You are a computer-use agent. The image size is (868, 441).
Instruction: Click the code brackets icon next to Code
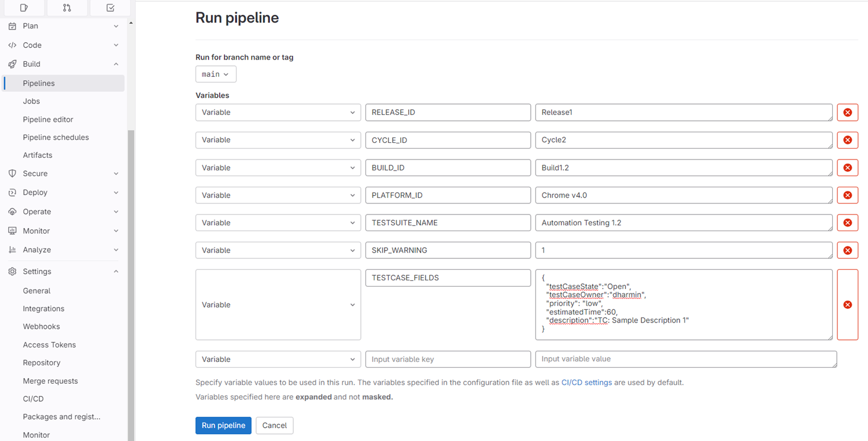pyautogui.click(x=11, y=45)
